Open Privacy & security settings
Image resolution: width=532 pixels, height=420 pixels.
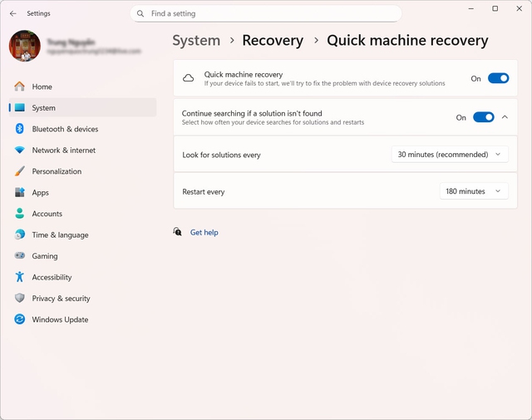click(82, 299)
